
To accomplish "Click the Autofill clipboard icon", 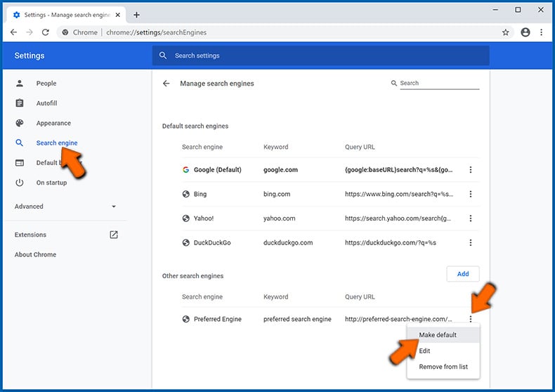I will [x=20, y=103].
